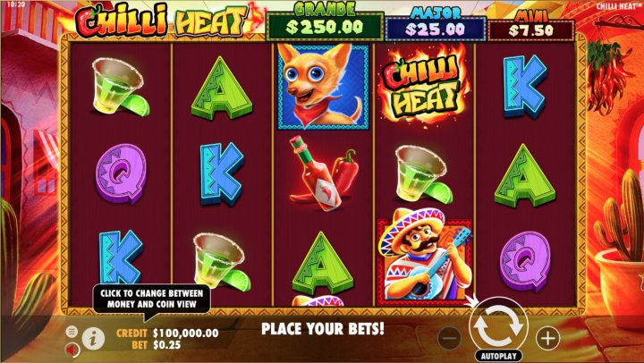The height and width of the screenshot is (363, 644).
Task: Click the Place Your Bets message
Action: [x=323, y=328]
